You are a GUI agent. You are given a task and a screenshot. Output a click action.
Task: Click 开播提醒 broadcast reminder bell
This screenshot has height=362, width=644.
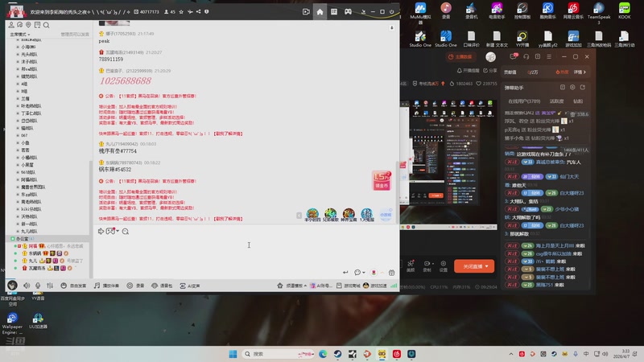pyautogui.click(x=468, y=71)
